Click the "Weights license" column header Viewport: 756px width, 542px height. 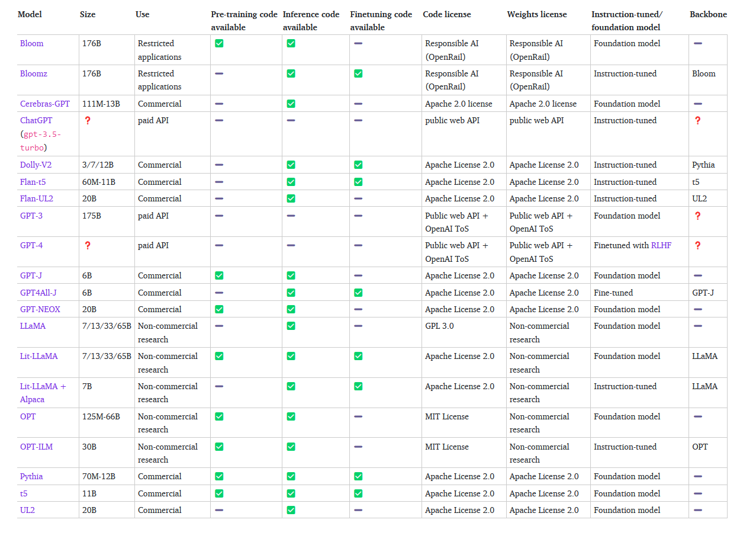pos(537,14)
